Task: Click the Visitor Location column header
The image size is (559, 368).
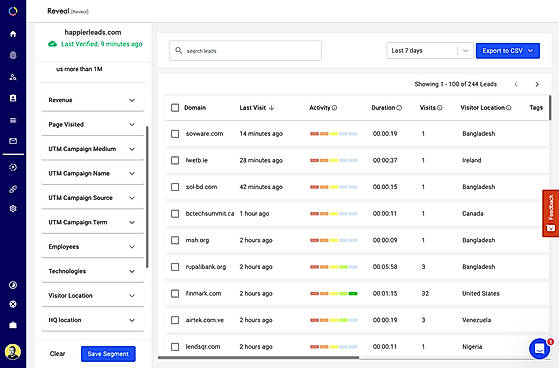Action: click(483, 108)
